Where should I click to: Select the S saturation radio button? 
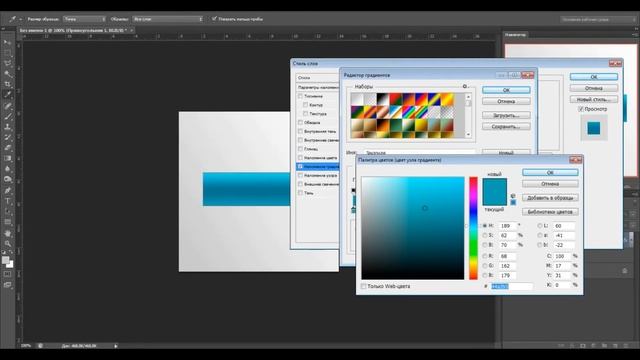tap(485, 236)
